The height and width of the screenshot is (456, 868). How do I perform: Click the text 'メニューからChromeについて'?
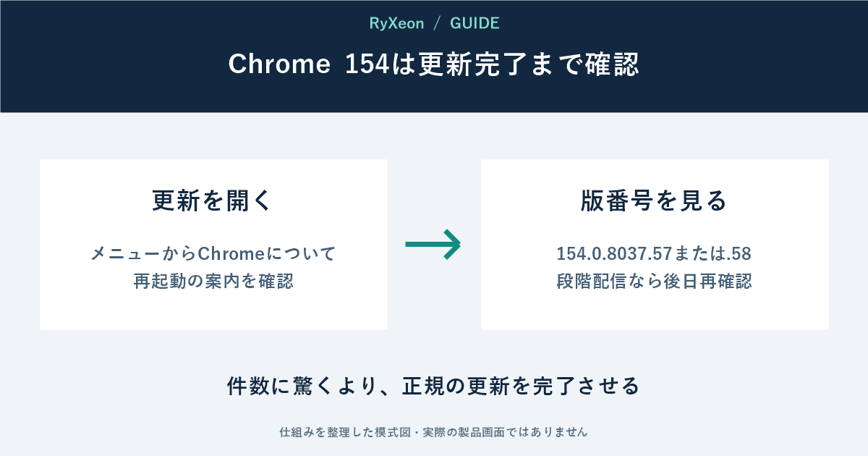213,254
